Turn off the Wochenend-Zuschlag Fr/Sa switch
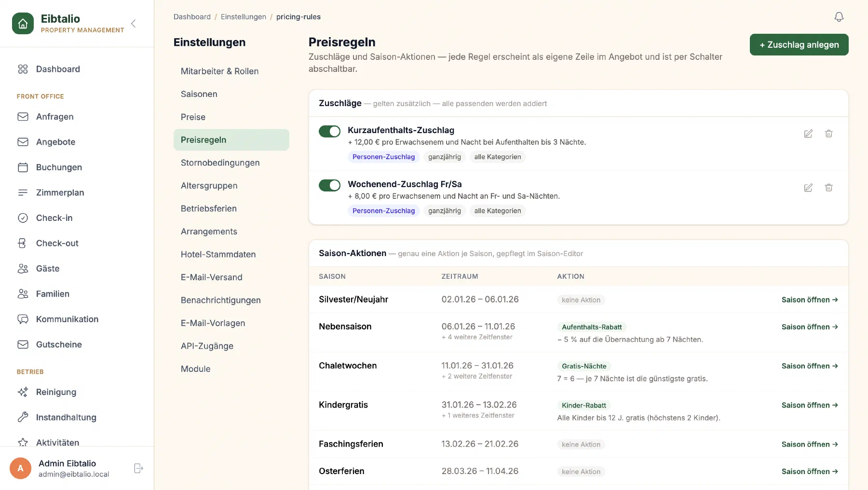 [x=329, y=185]
